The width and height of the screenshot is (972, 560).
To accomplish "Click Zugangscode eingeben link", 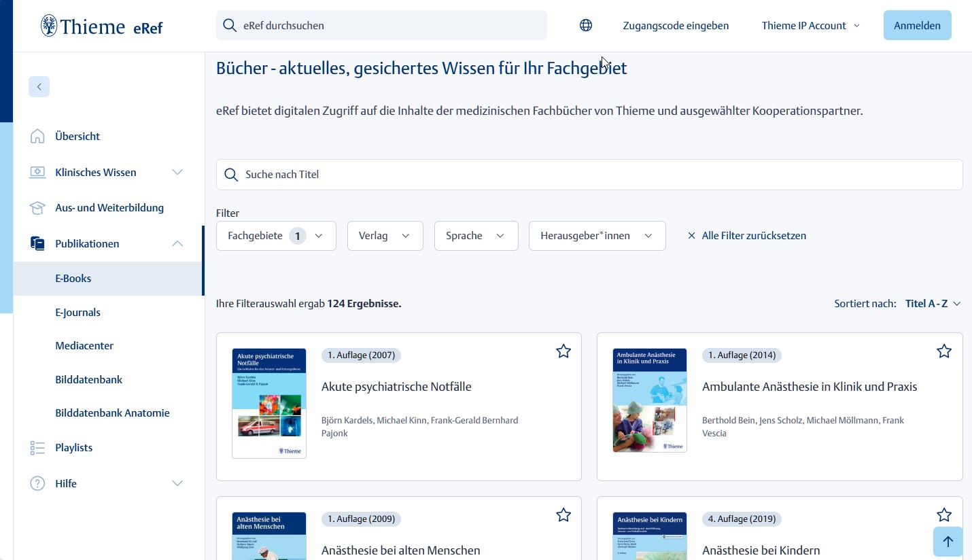I will point(676,26).
